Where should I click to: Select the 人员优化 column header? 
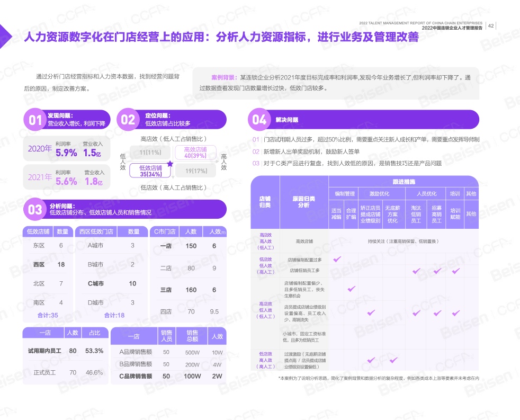click(427, 194)
